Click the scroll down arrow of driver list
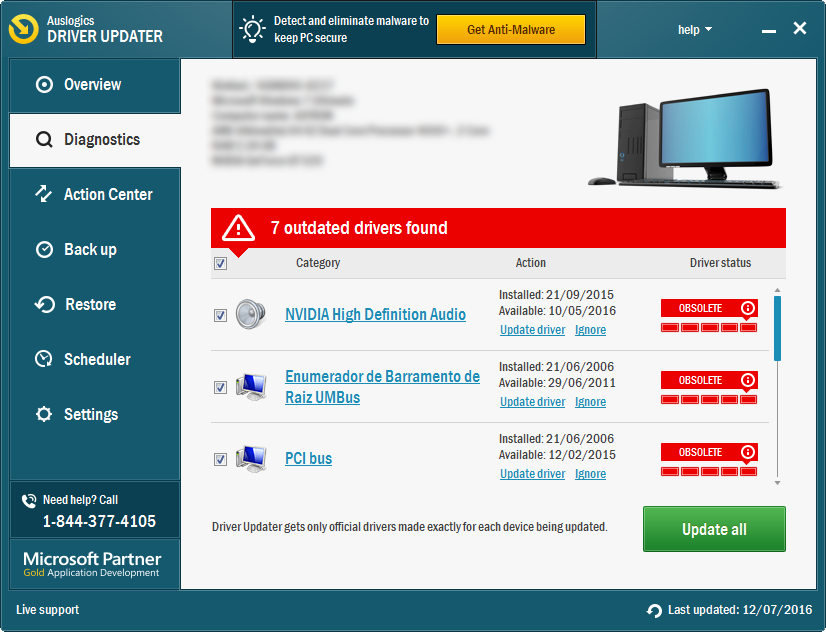 778,483
